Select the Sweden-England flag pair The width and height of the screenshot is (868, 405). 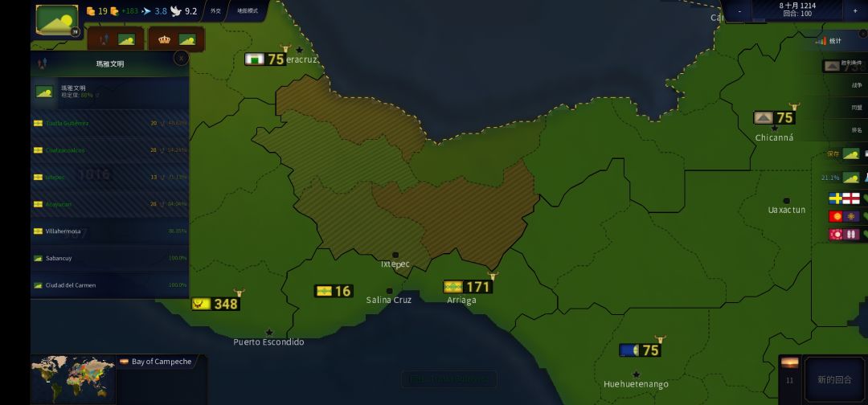point(844,198)
